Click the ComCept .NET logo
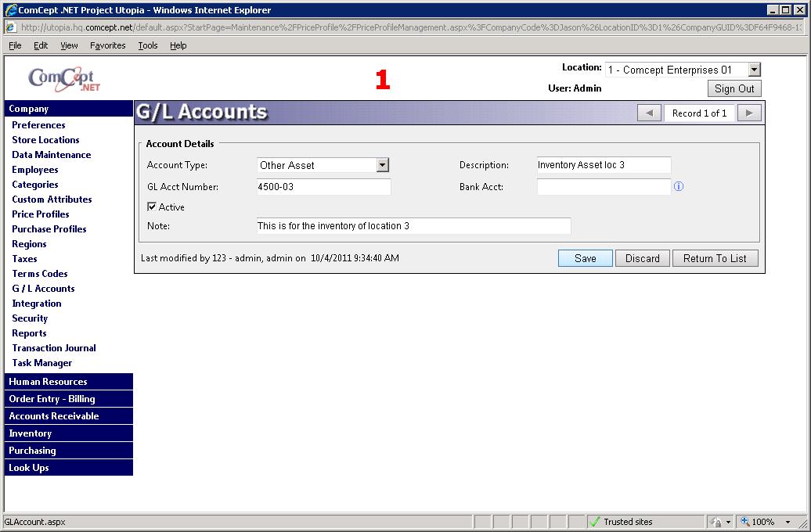The width and height of the screenshot is (811, 532). 64,79
